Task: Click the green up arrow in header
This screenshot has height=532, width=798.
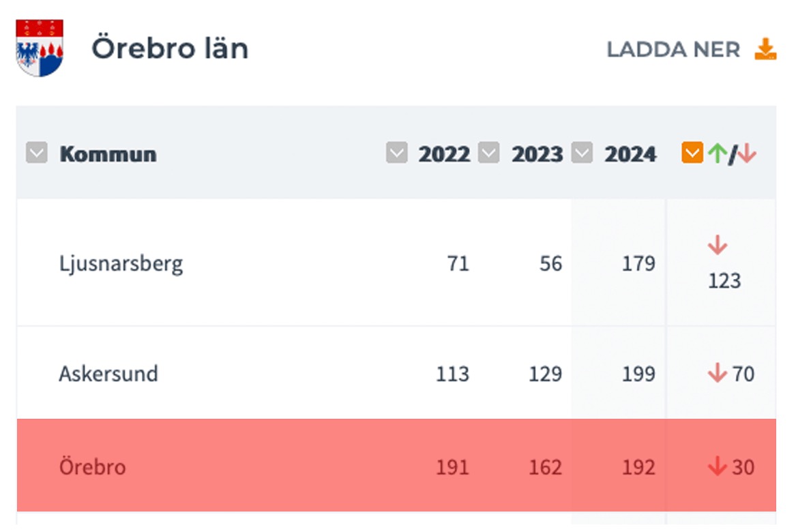Action: [x=716, y=154]
